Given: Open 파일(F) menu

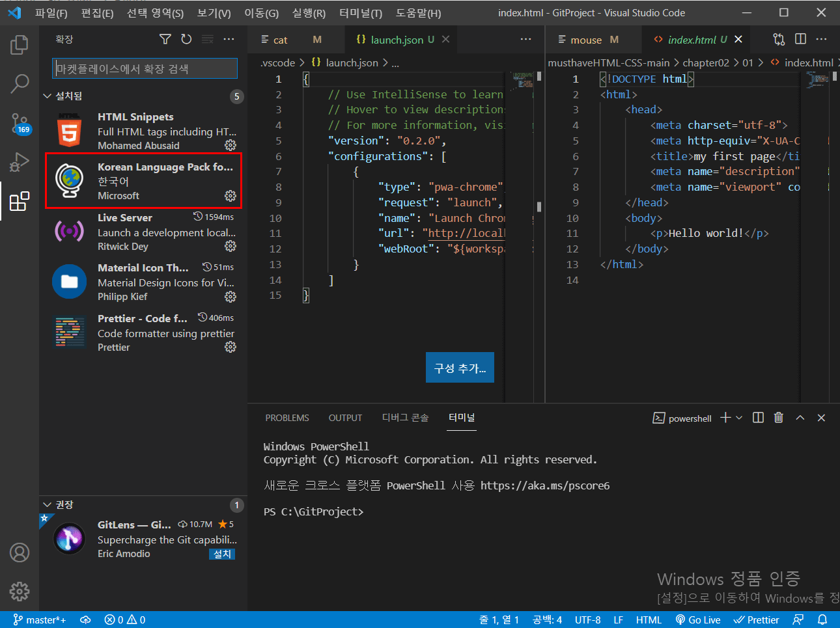Looking at the screenshot, I should coord(51,13).
